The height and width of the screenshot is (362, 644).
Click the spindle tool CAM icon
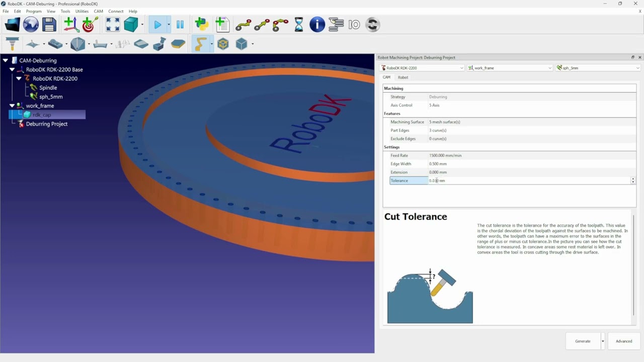click(12, 44)
